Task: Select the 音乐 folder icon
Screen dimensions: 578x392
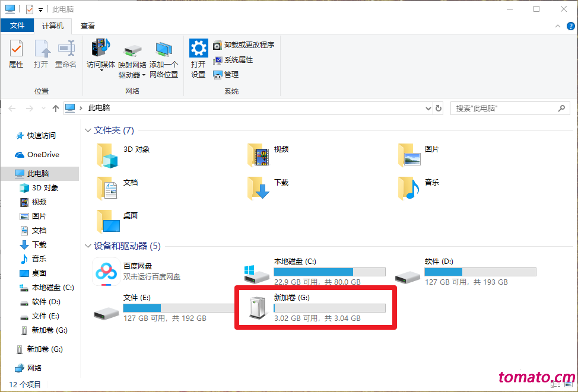Action: point(409,188)
